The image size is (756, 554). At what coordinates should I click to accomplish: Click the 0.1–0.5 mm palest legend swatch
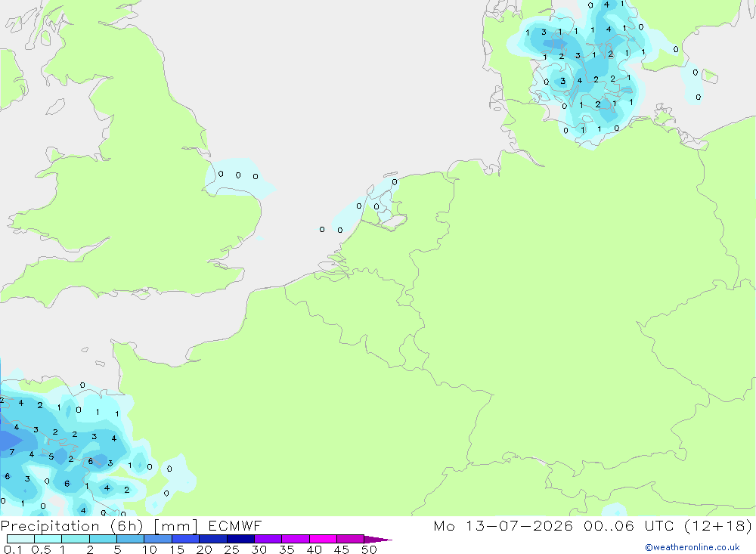(x=20, y=539)
